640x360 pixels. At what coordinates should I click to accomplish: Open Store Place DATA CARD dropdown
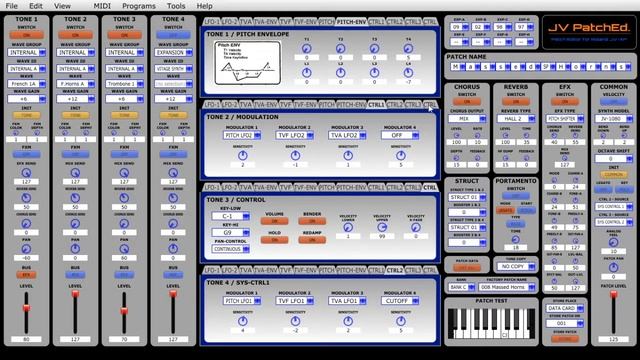[x=564, y=309]
